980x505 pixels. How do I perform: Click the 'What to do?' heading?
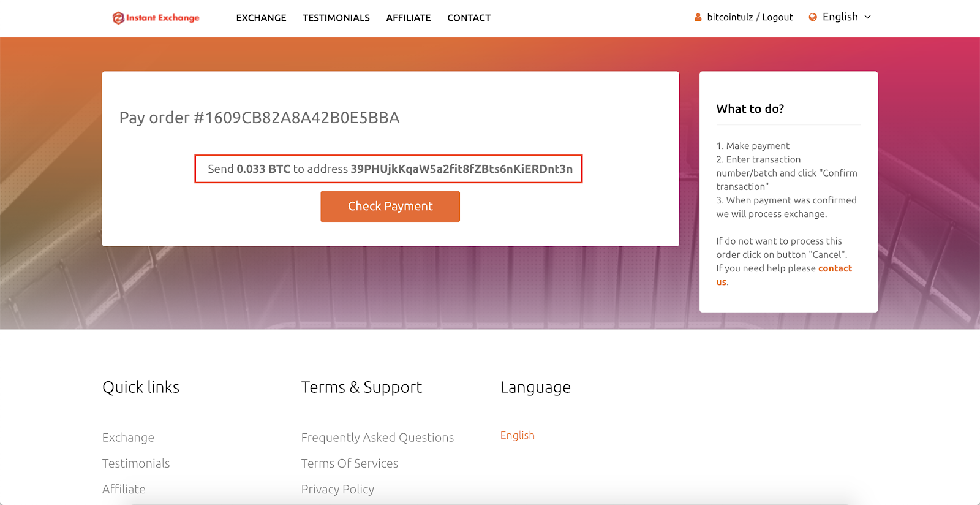[750, 109]
